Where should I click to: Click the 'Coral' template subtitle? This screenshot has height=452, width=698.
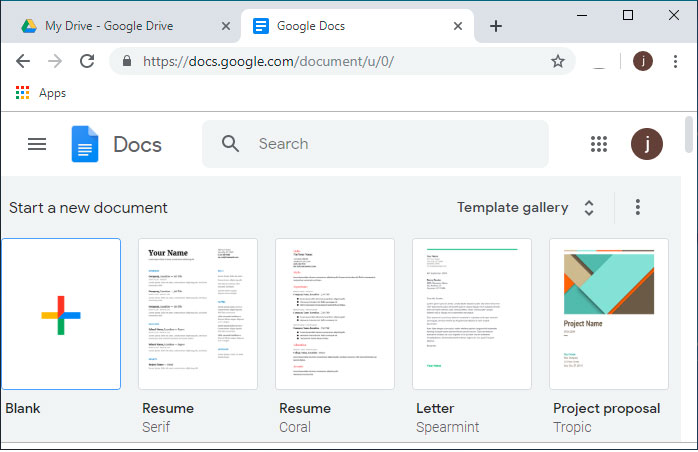[295, 427]
